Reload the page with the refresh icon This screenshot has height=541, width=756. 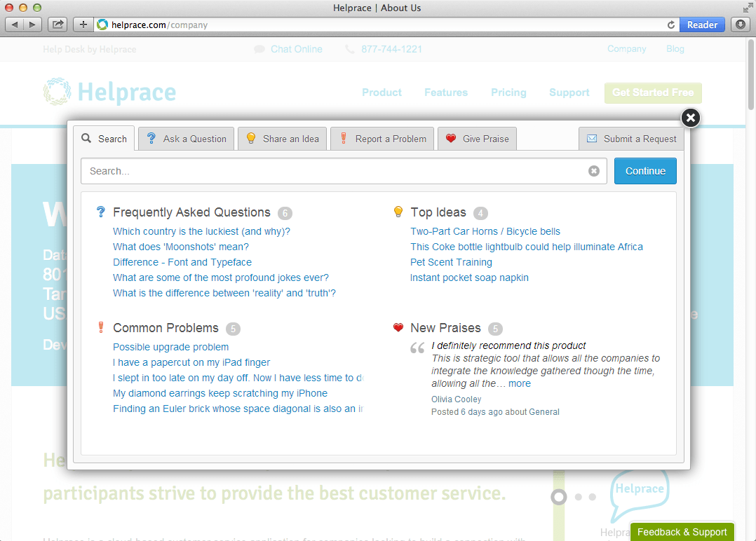tap(671, 25)
